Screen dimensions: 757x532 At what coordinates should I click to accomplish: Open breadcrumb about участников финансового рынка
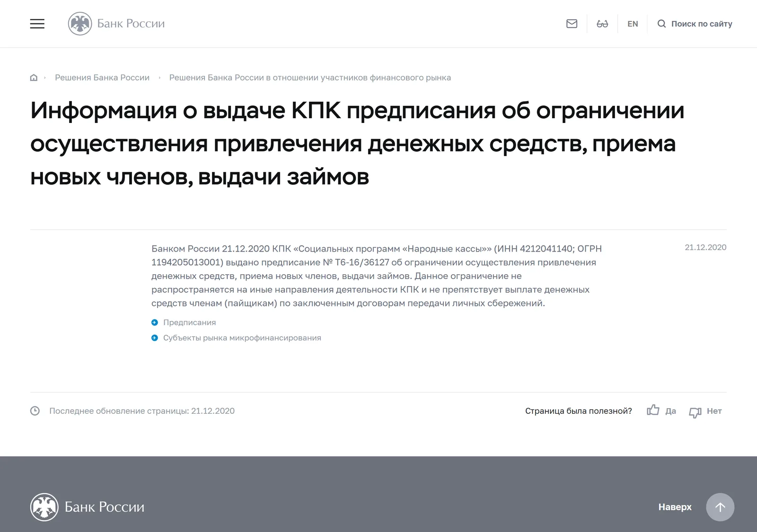pyautogui.click(x=310, y=78)
